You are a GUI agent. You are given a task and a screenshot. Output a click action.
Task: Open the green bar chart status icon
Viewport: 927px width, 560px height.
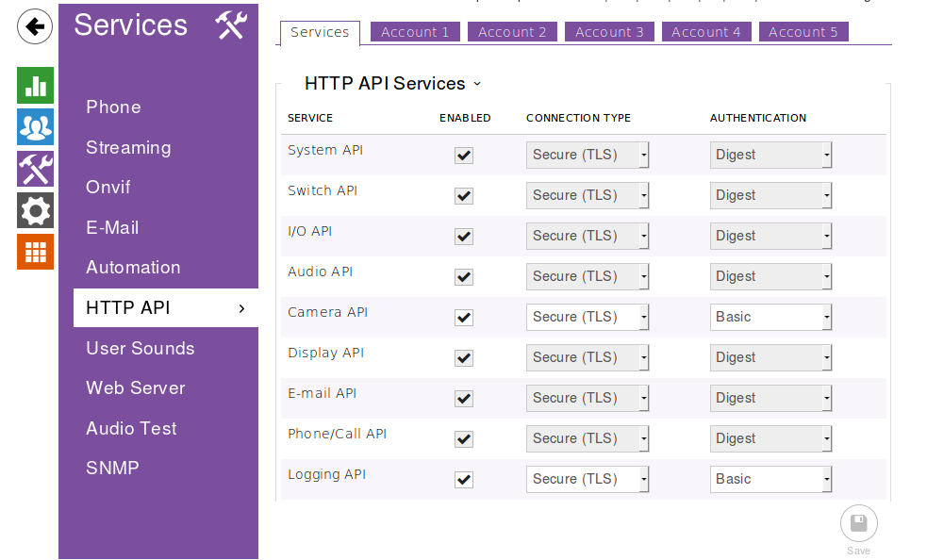point(35,86)
